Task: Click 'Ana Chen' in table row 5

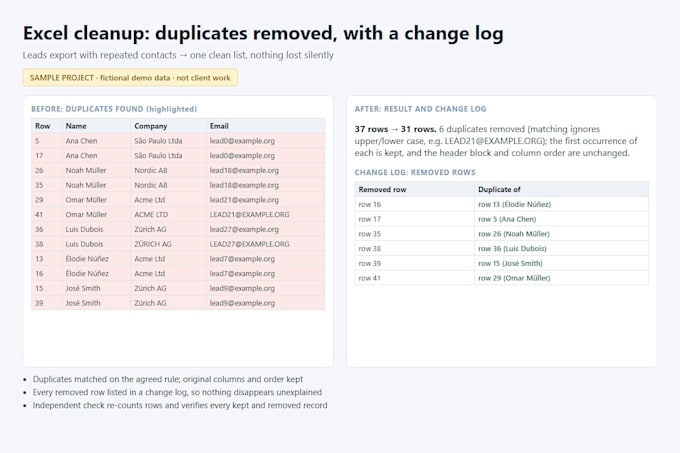Action: pyautogui.click(x=81, y=141)
